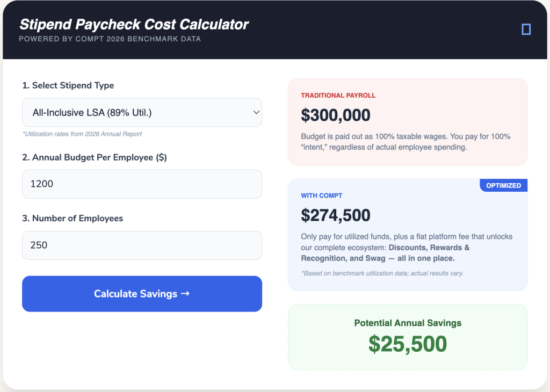Click the Stipend Paycheck Cost Calculator title
This screenshot has height=392, width=550.
(134, 24)
